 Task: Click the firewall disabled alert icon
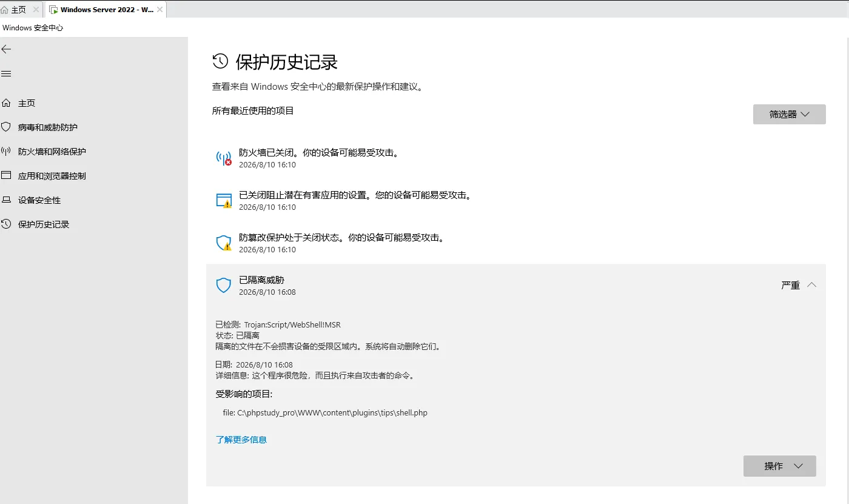click(x=224, y=158)
